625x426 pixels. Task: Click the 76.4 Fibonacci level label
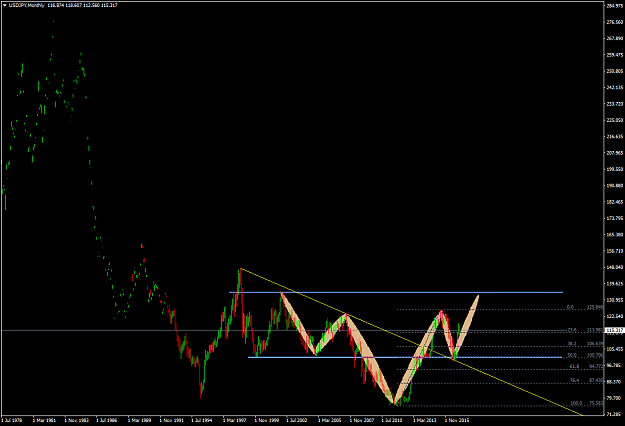(574, 381)
